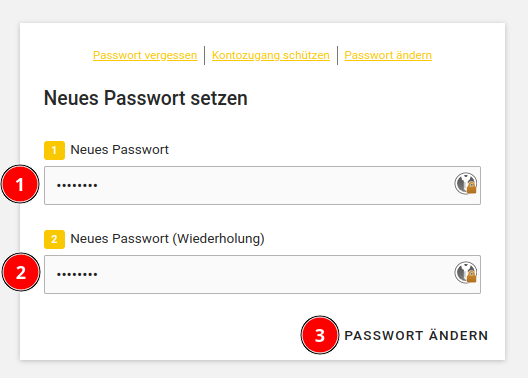The width and height of the screenshot is (528, 378).
Task: Click the red circle marker number 2
Action: point(21,272)
